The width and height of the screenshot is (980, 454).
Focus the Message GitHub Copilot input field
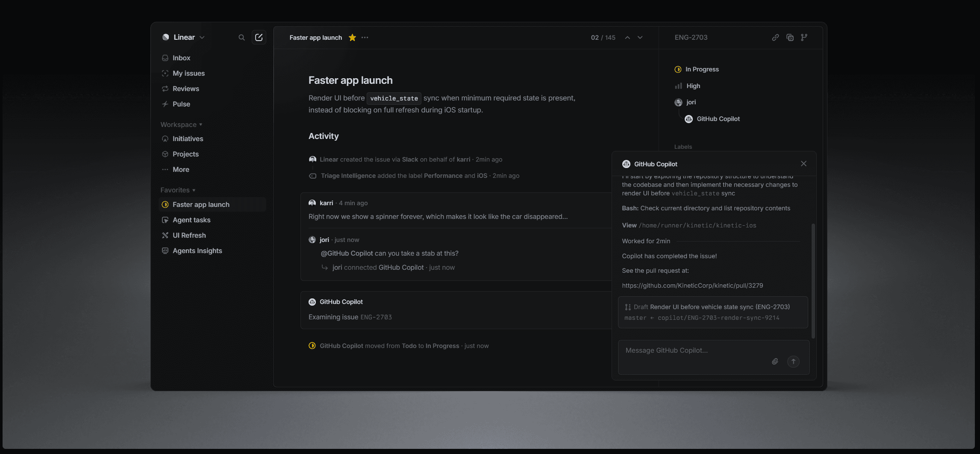[692, 351]
